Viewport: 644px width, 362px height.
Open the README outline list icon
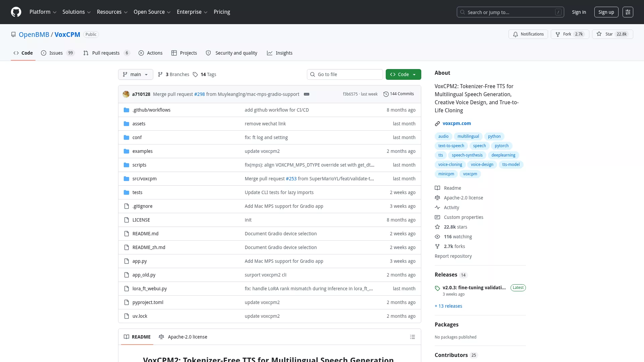[413, 337]
